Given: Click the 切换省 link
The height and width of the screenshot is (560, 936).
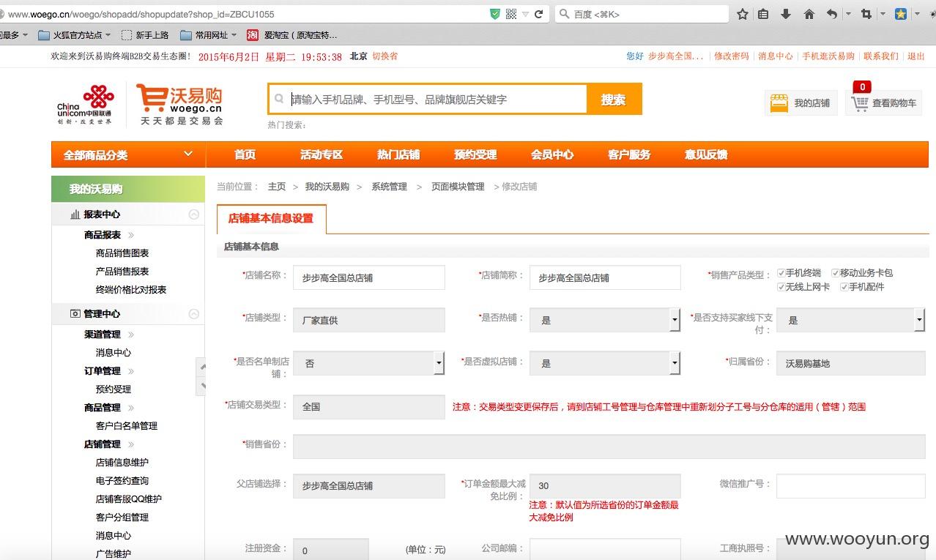Looking at the screenshot, I should coord(385,56).
